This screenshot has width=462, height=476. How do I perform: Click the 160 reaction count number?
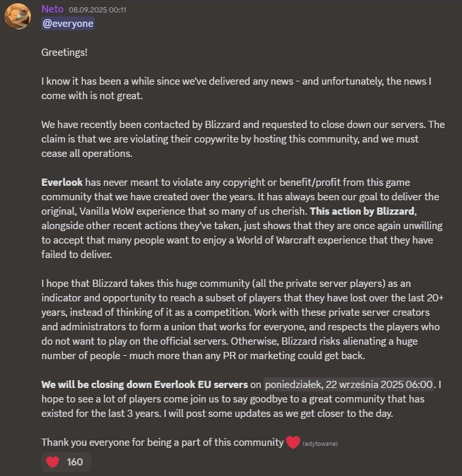point(75,462)
